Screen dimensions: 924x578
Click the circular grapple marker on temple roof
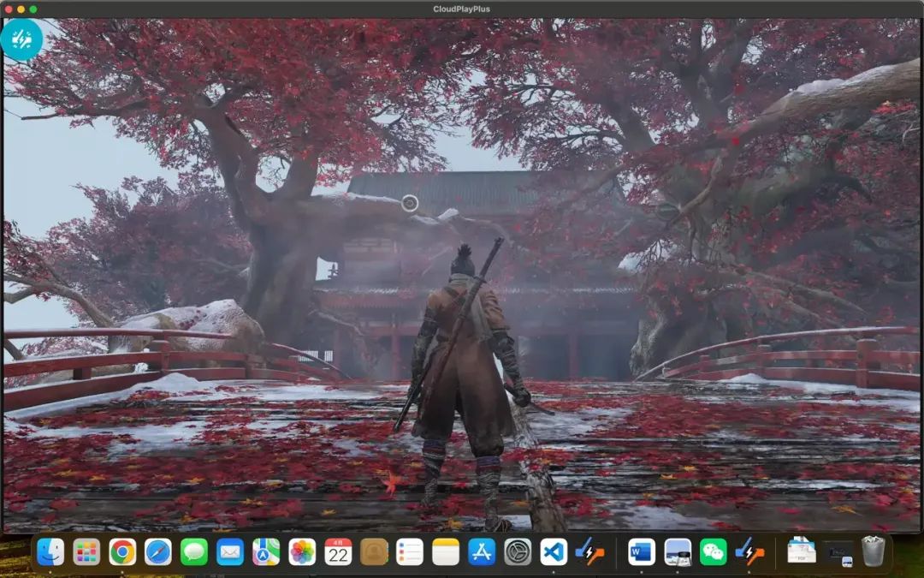[410, 203]
